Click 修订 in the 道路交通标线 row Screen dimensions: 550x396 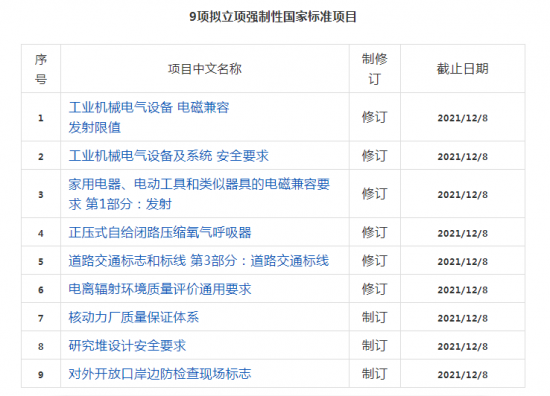pyautogui.click(x=375, y=261)
